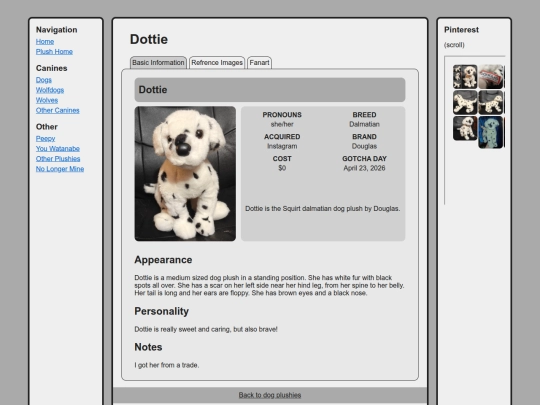Image resolution: width=540 pixels, height=405 pixels.
Task: Click the COST label
Action: (x=282, y=159)
